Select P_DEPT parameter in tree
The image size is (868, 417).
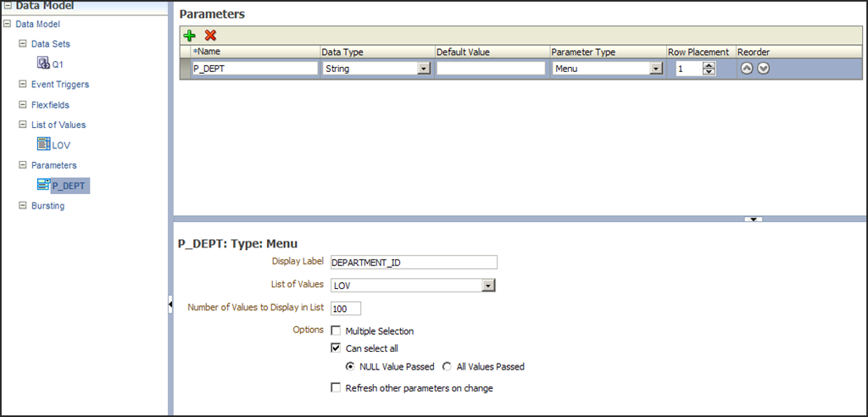pos(69,186)
